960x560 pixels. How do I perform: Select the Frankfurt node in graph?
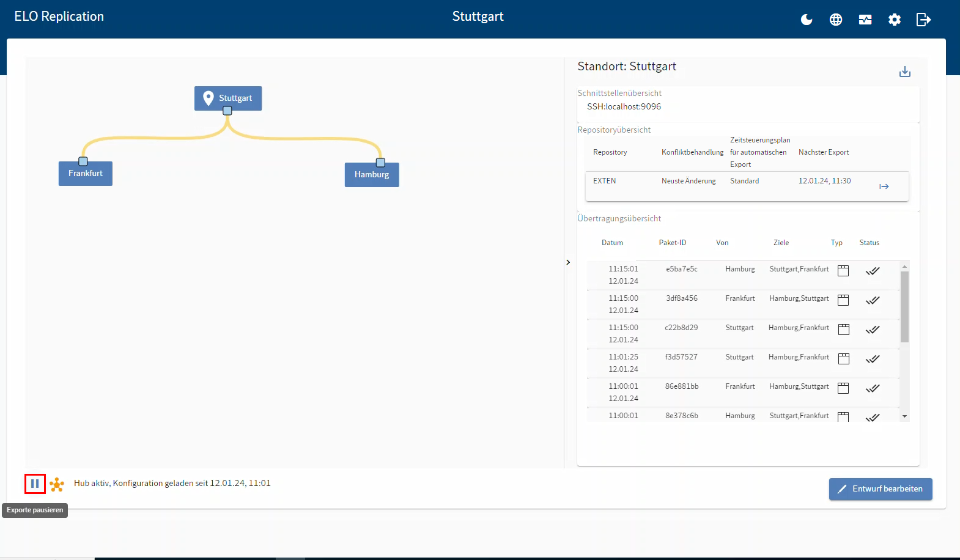pos(86,174)
